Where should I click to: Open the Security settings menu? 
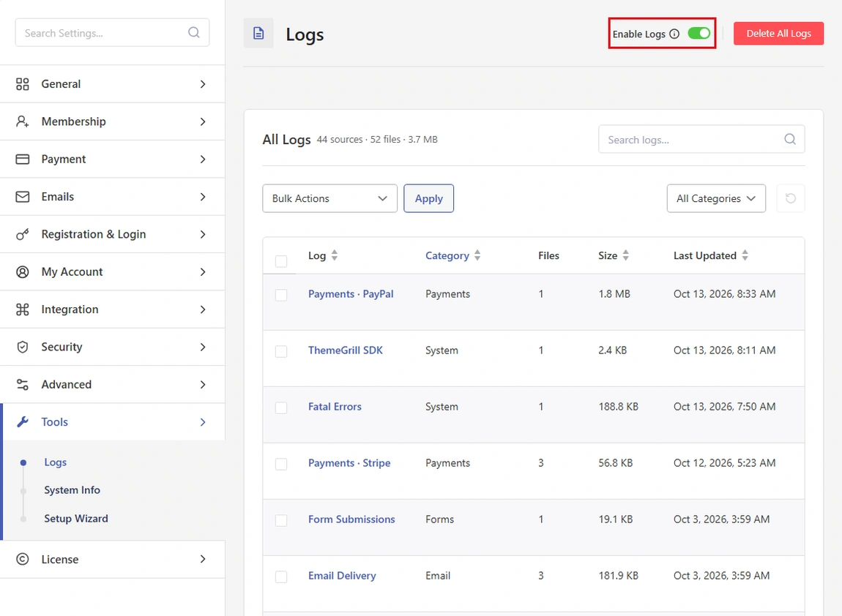click(x=112, y=348)
